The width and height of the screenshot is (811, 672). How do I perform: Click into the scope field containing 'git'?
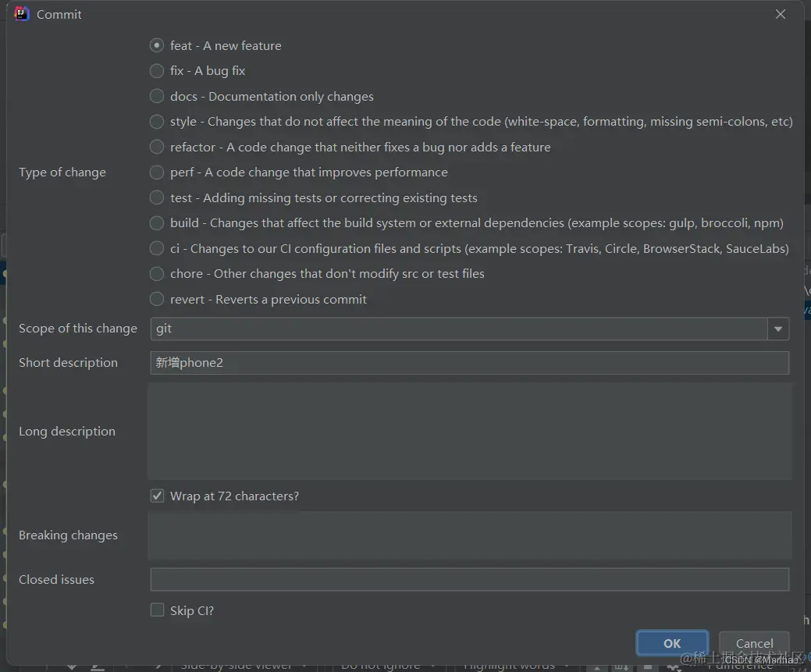459,329
